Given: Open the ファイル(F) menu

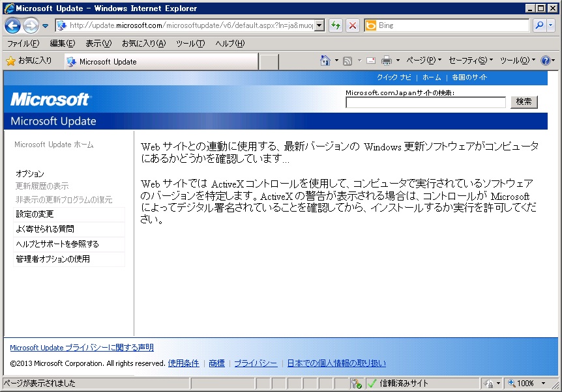Looking at the screenshot, I should click(23, 44).
